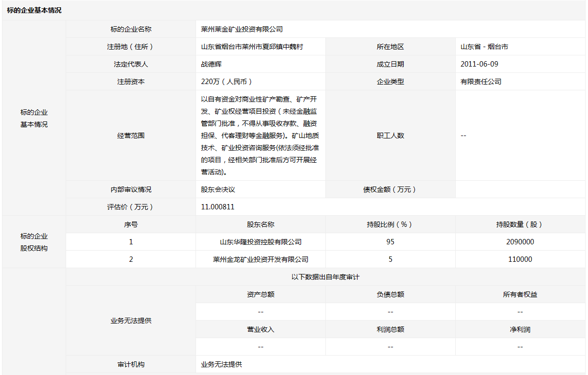
Task: Click company name 莱州莱金矿业投资有限公司
Action: [x=242, y=29]
